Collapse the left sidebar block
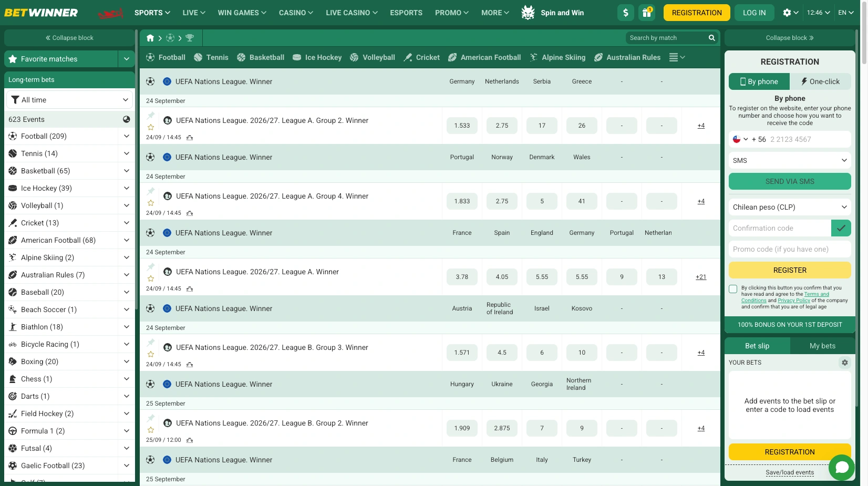 tap(69, 38)
